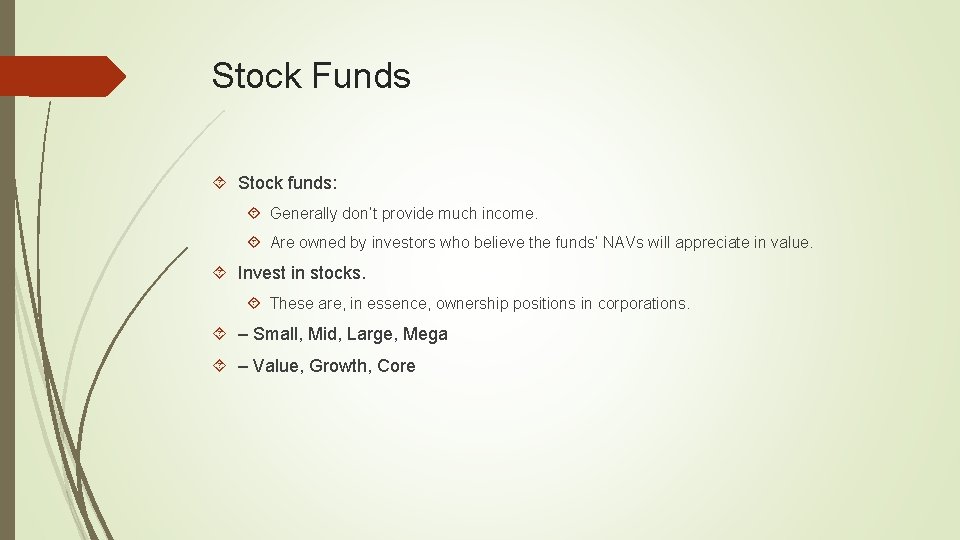This screenshot has height=540, width=960.
Task: Click the Stock funds: heading text
Action: 288,184
